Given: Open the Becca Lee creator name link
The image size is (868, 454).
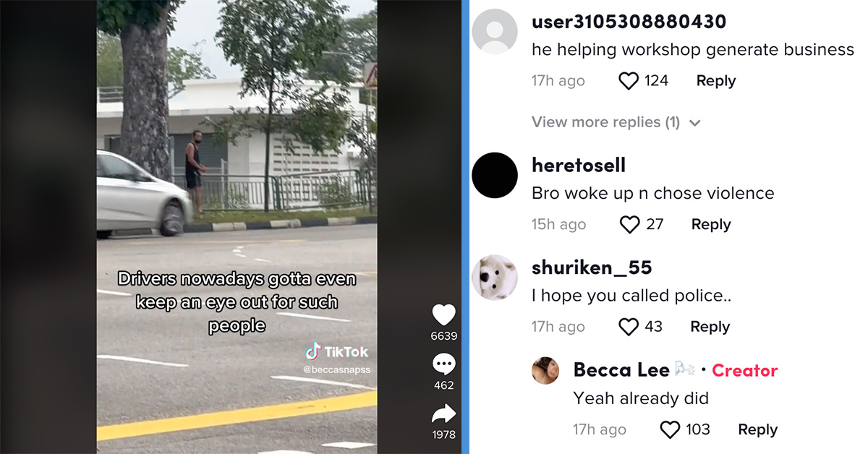Looking at the screenshot, I should (x=621, y=370).
